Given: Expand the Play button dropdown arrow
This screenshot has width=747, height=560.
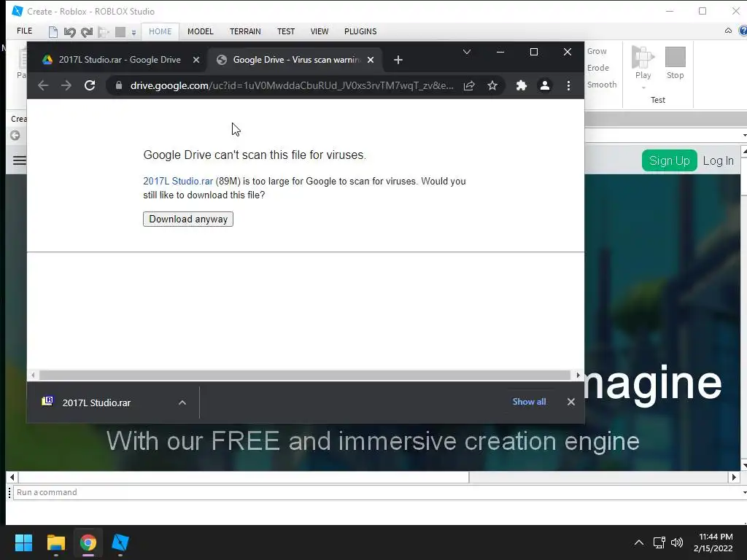Looking at the screenshot, I should tap(643, 87).
